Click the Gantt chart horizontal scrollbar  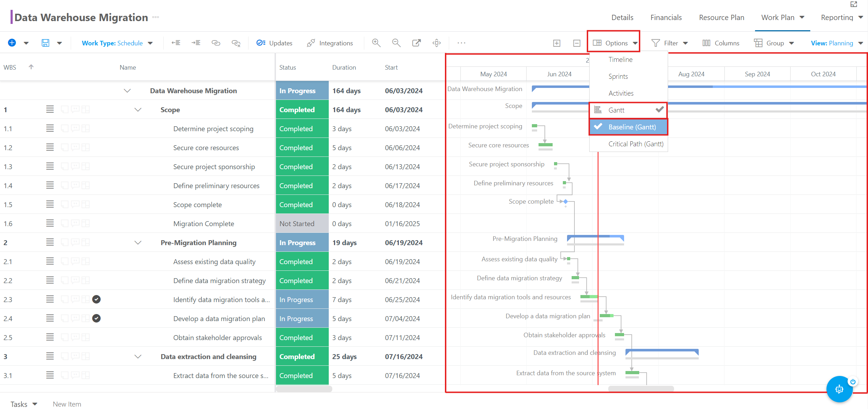(x=641, y=389)
